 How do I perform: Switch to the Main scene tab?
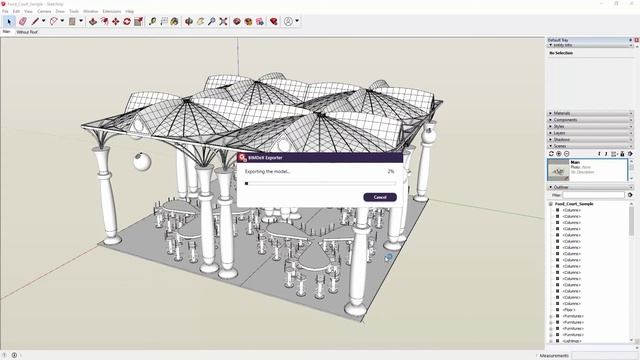[x=7, y=32]
